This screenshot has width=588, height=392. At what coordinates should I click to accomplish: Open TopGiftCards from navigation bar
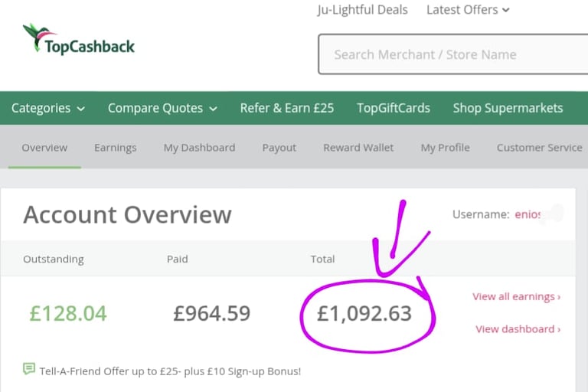(x=394, y=108)
